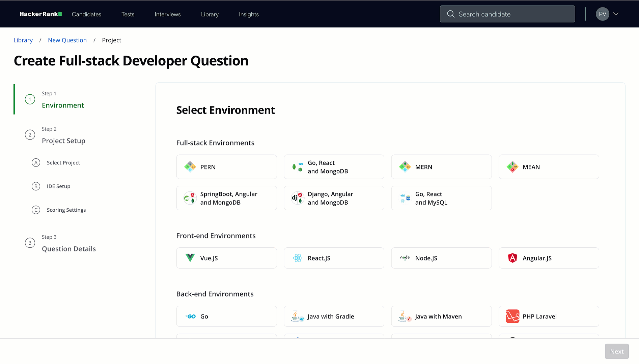Jump to Step 2 Project Setup
The width and height of the screenshot is (639, 364).
(63, 141)
